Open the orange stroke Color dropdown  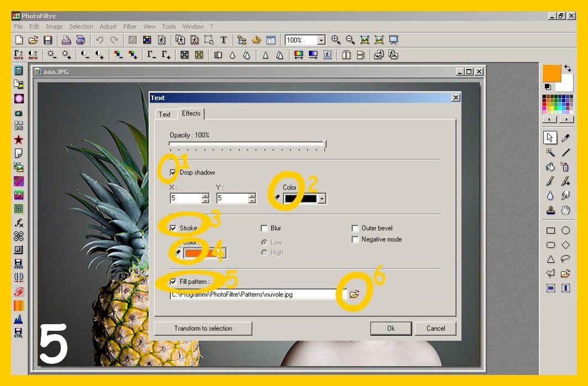[x=222, y=253]
